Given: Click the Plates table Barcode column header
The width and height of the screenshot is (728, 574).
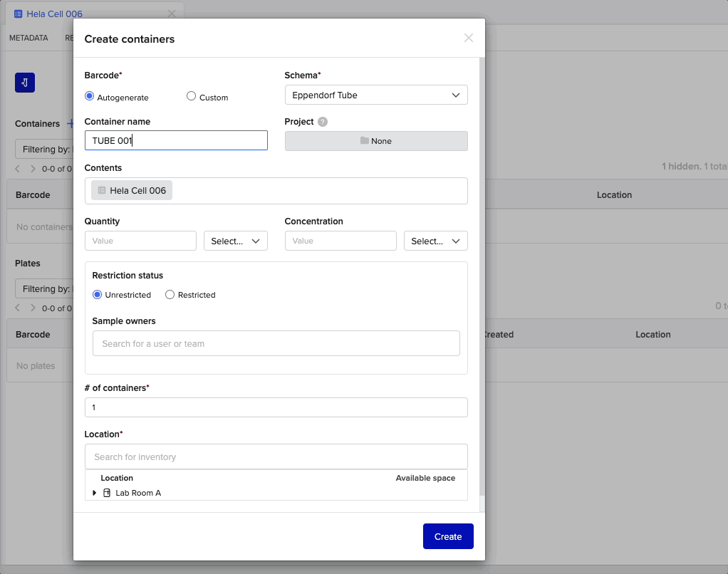Looking at the screenshot, I should [x=33, y=335].
